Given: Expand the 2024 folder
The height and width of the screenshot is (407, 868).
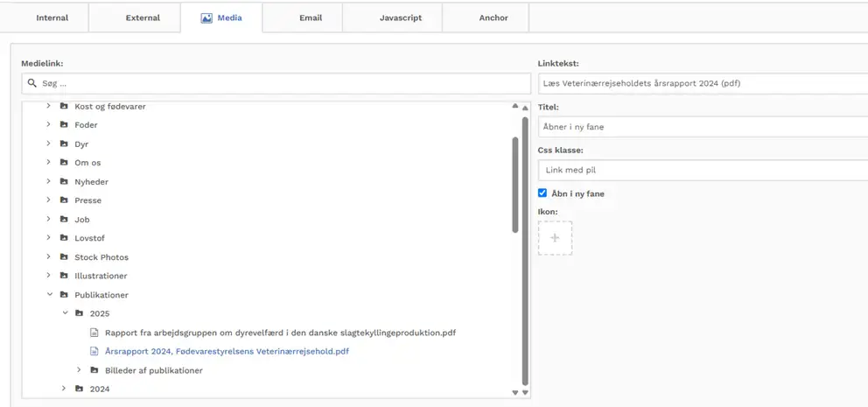Looking at the screenshot, I should [x=65, y=389].
